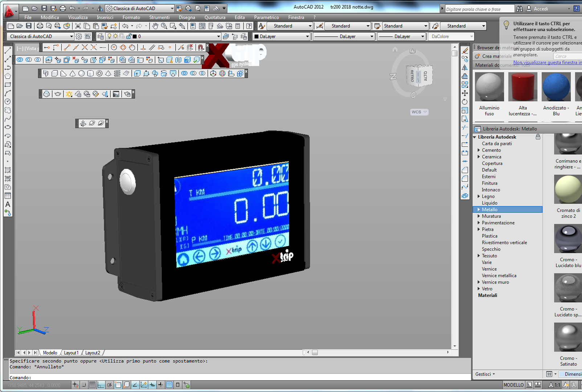Viewport: 582px width, 392px height.
Task: Click the Snap to Perpendicular icon
Action: tap(143, 48)
